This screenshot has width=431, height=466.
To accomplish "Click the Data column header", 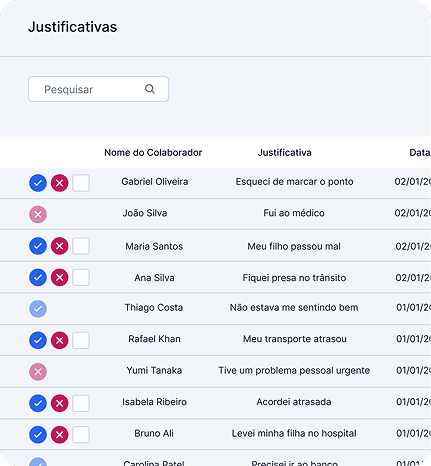I will point(419,152).
